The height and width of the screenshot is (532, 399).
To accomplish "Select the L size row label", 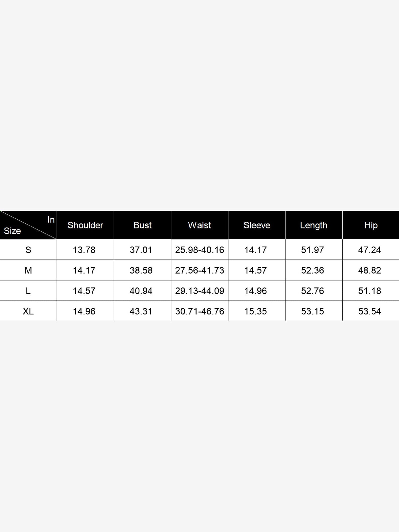I will [28, 291].
